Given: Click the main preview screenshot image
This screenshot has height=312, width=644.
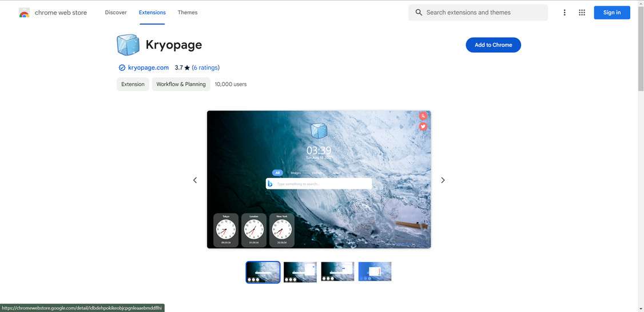Looking at the screenshot, I should tap(319, 179).
